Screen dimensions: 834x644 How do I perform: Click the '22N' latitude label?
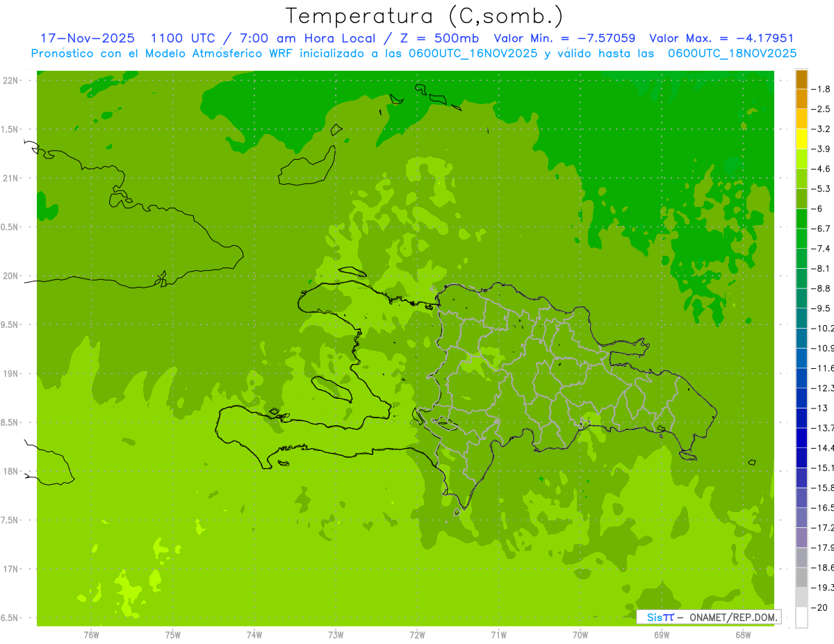point(11,81)
